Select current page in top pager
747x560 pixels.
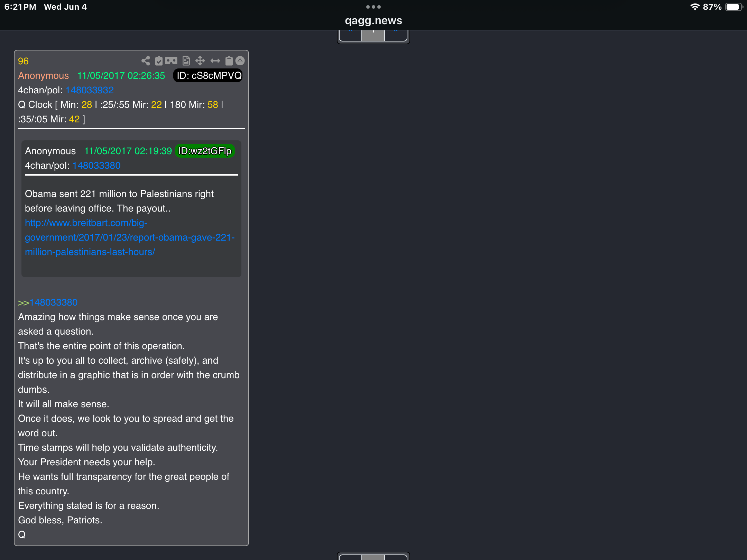coord(373,35)
